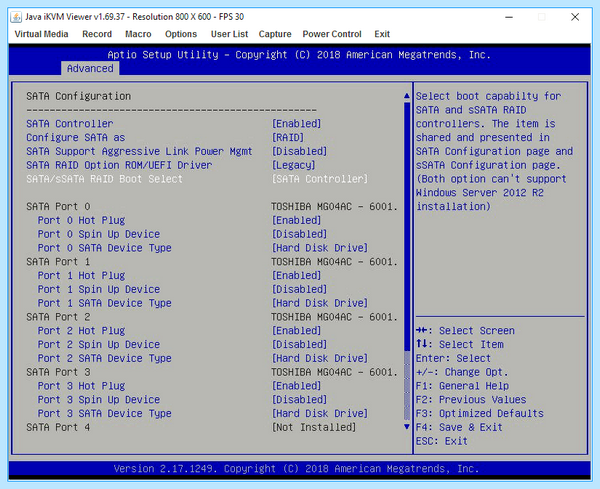
Task: Open the Virtual Media menu
Action: [41, 34]
